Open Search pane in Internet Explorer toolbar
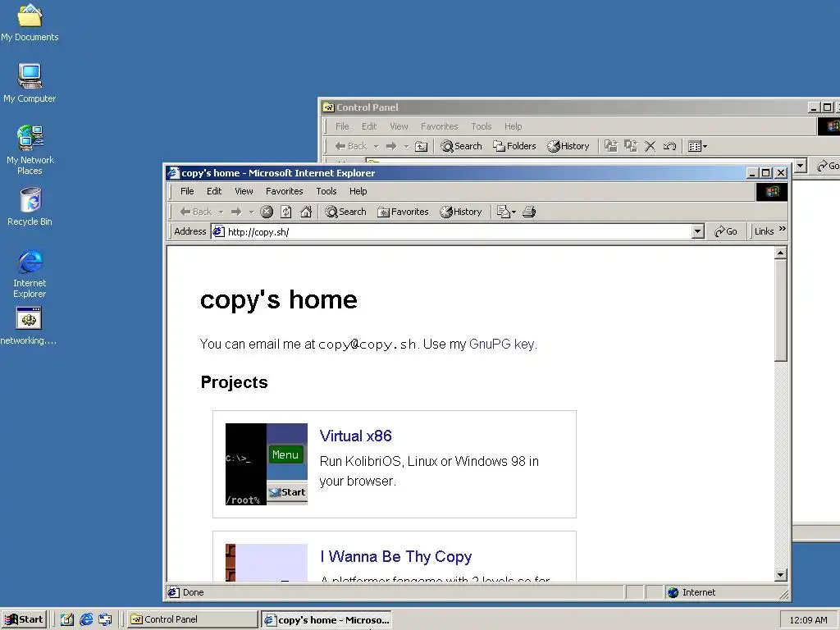840x630 pixels. click(x=345, y=212)
